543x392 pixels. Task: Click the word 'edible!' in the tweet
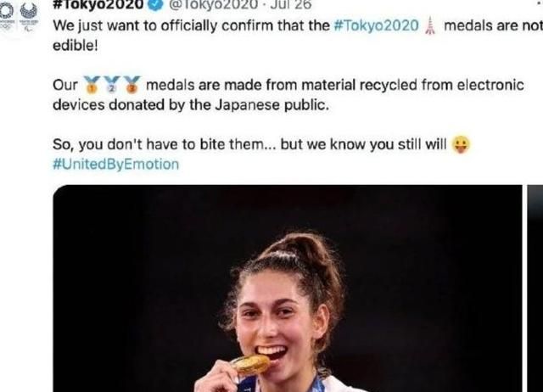pyautogui.click(x=76, y=45)
